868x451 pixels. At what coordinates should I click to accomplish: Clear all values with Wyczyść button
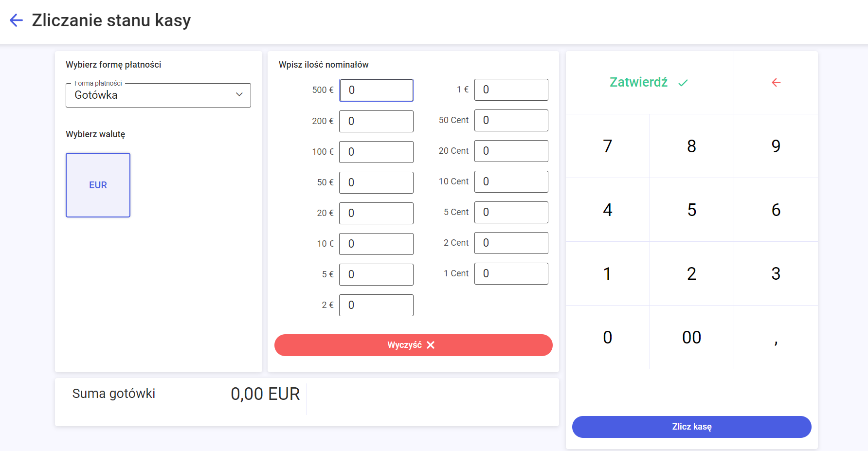413,345
